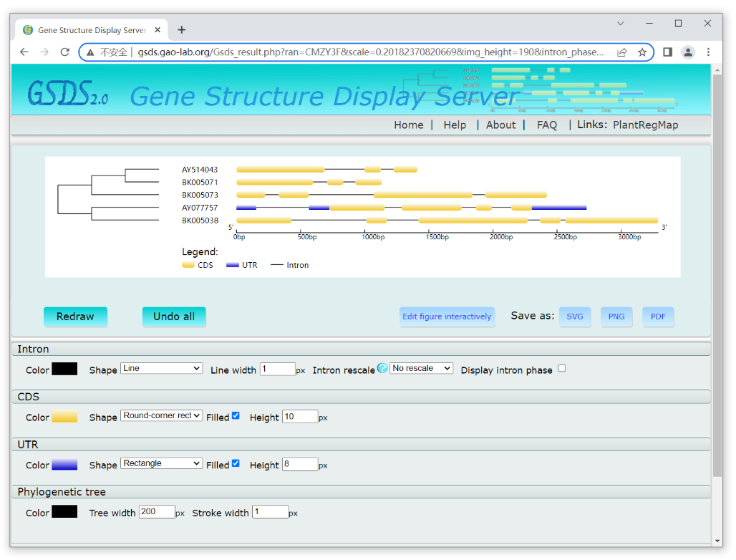Uncheck the CDS Filled checkbox
The width and height of the screenshot is (736, 560).
pyautogui.click(x=236, y=415)
